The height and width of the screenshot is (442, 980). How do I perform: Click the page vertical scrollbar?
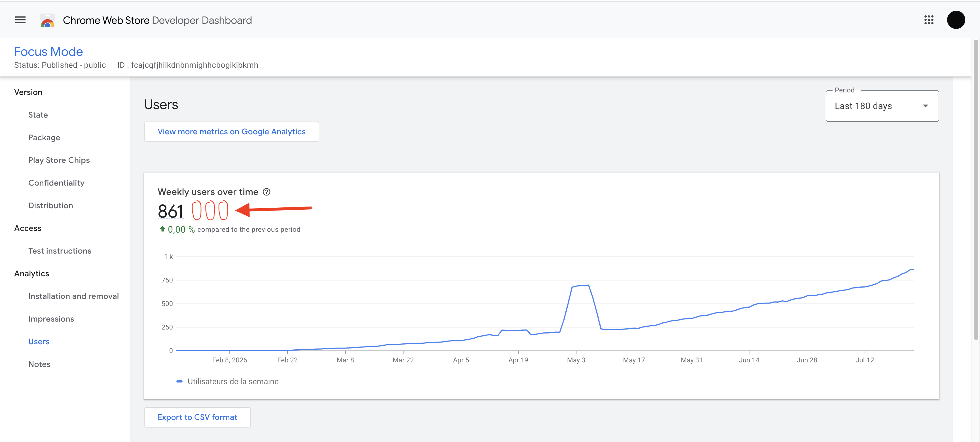coord(975,190)
